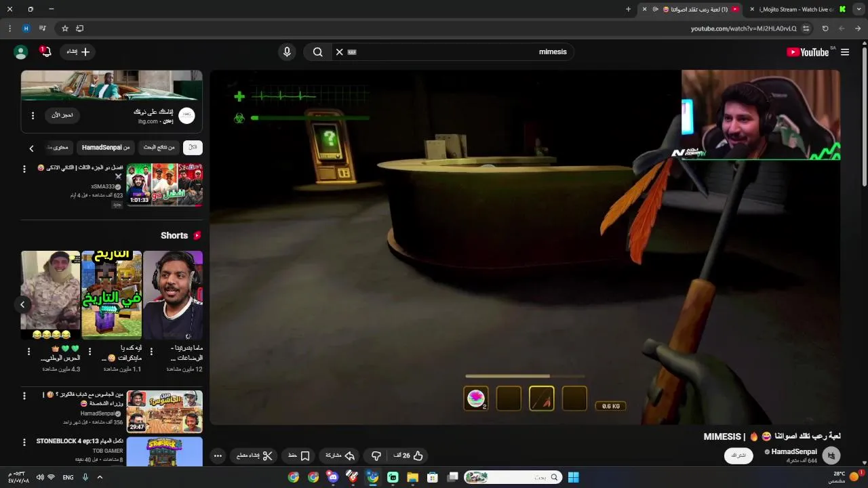Select the partially hidden 'محتوى' filter chip

point(58,147)
